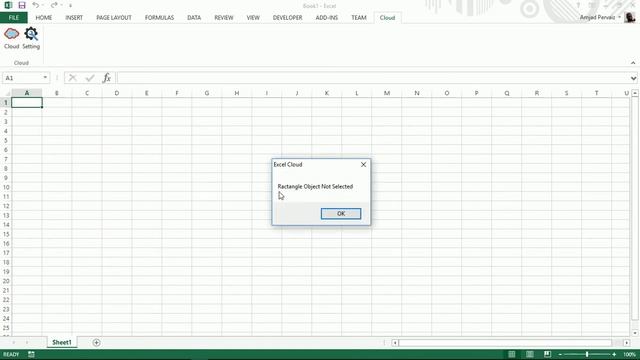The height and width of the screenshot is (360, 640).
Task: Click the user account picture
Action: click(630, 18)
